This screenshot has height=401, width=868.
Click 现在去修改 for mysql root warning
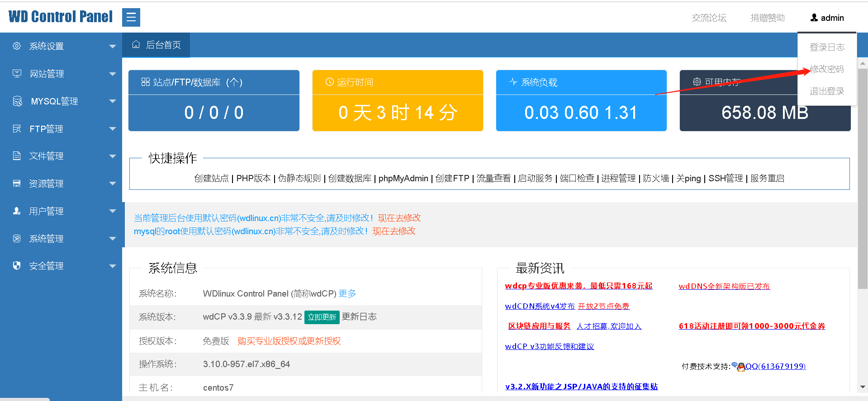[394, 231]
